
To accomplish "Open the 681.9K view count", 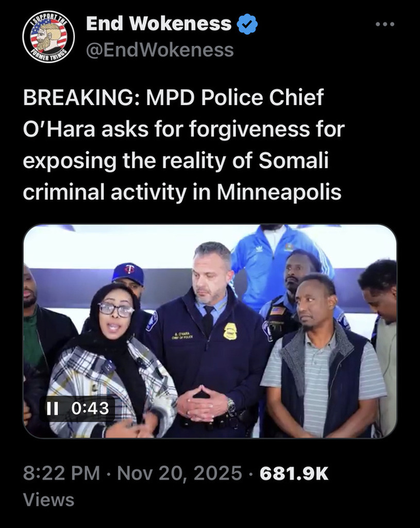I will tap(294, 473).
